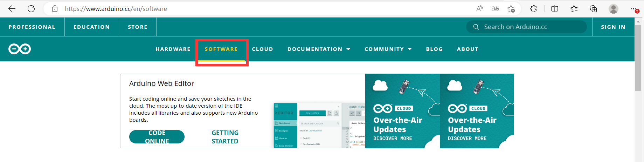Image resolution: width=644 pixels, height=162 pixels.
Task: Focus the Search on Arduino.cc field
Action: pyautogui.click(x=526, y=27)
